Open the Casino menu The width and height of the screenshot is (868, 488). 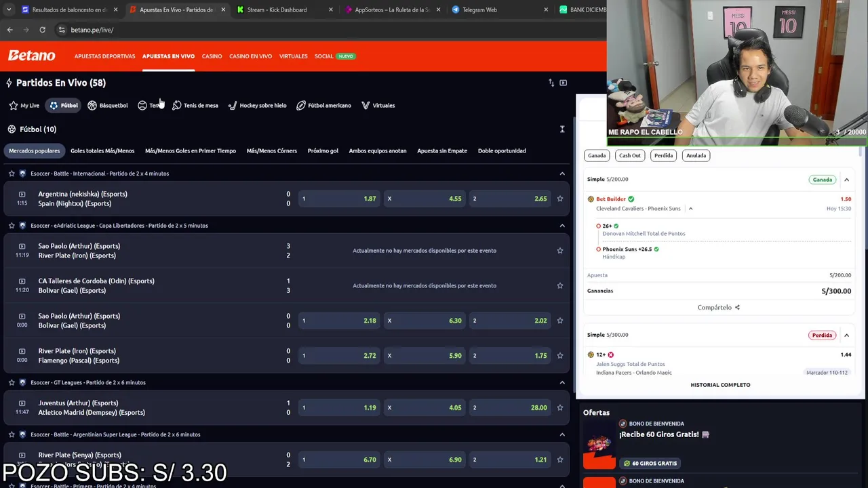pyautogui.click(x=212, y=56)
